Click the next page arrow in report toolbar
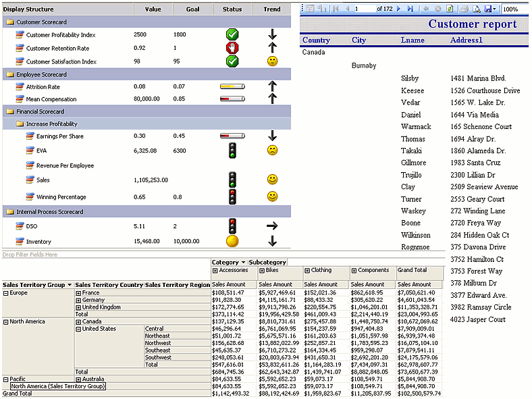This screenshot has height=399, width=532. point(399,9)
